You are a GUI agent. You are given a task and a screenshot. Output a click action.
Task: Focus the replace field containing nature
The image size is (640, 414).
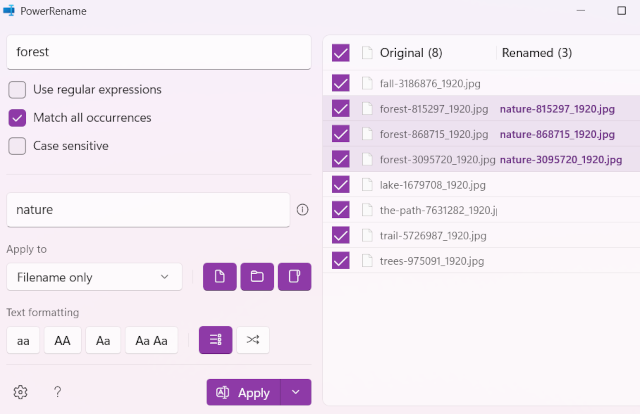pyautogui.click(x=148, y=210)
